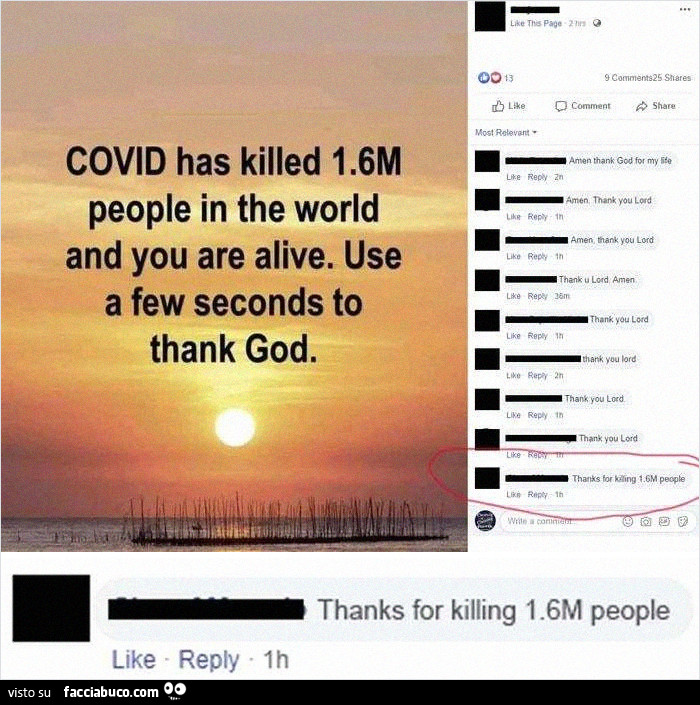Screen dimensions: 700x705
Task: Click the emoji smiley icon in the comment box
Action: click(x=627, y=521)
